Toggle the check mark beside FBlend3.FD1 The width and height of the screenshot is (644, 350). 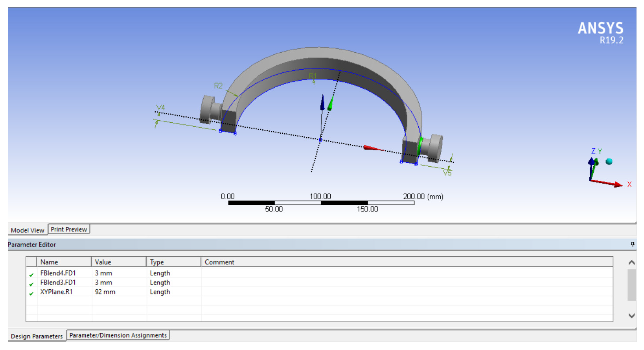(x=31, y=284)
